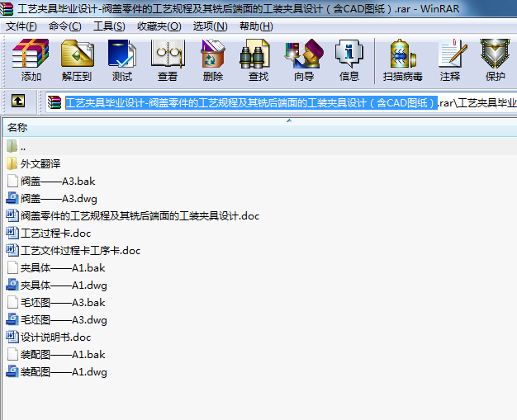Screen dimensions: 517x420
Task: Open the Favorites (收藏夹) menu
Action: [159, 26]
